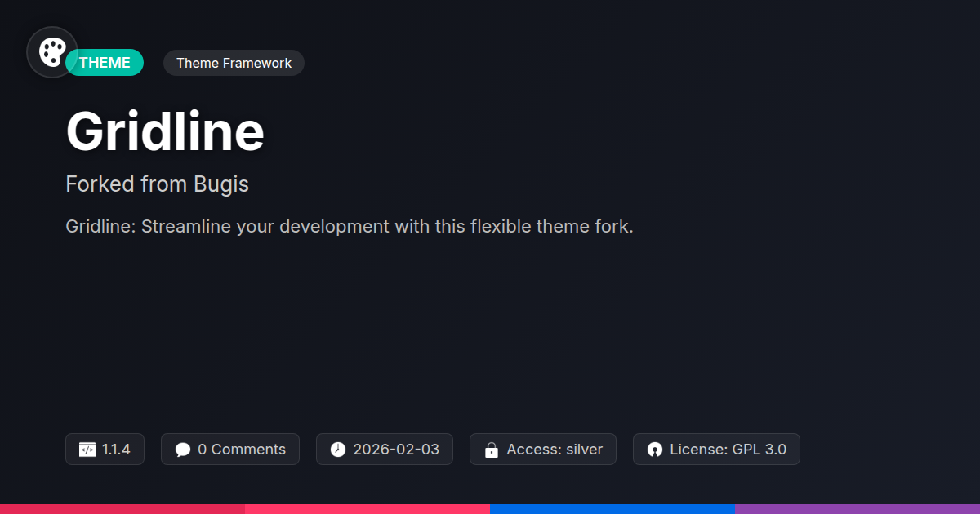This screenshot has width=980, height=514.
Task: Click the 'Access: silver' text
Action: point(555,450)
